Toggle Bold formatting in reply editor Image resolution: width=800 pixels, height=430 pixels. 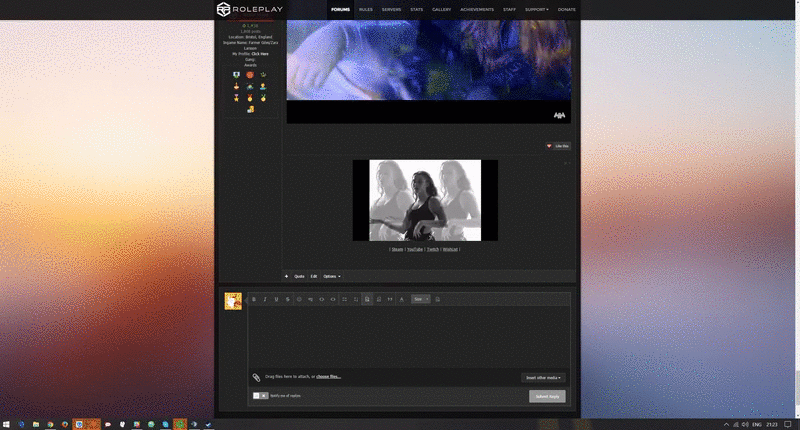[254, 299]
